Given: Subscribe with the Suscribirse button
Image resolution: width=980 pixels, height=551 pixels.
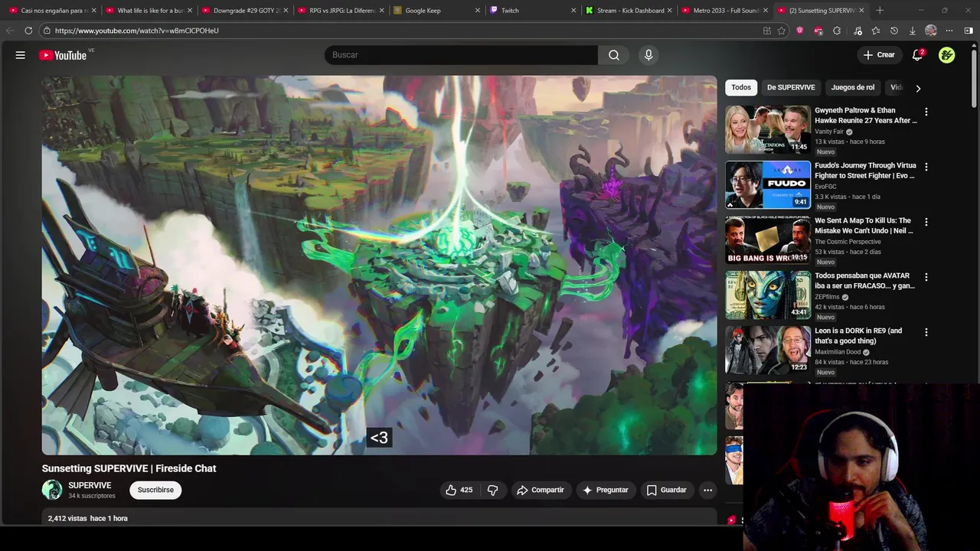Looking at the screenshot, I should pos(155,490).
